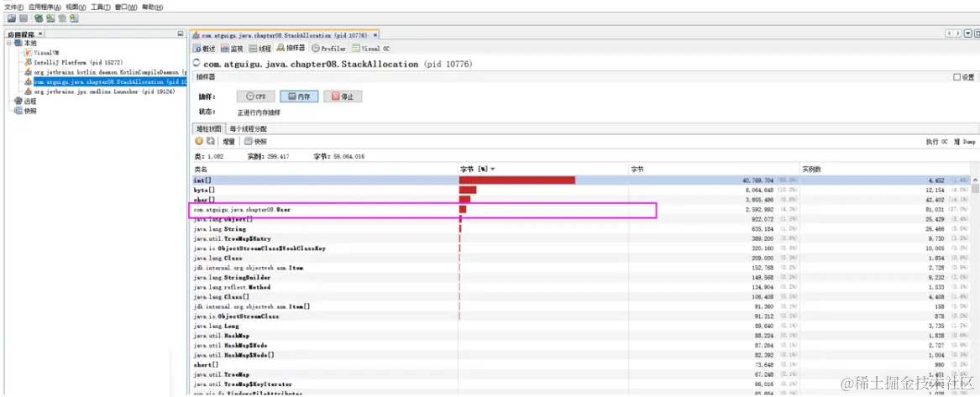980x397 pixels.
Task: Select the int[] row in the table
Action: (581, 180)
